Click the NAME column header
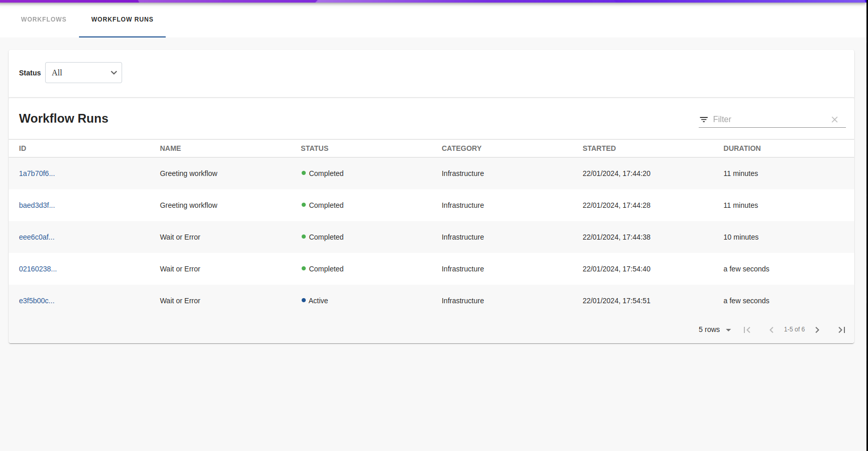This screenshot has width=868, height=451. click(170, 148)
